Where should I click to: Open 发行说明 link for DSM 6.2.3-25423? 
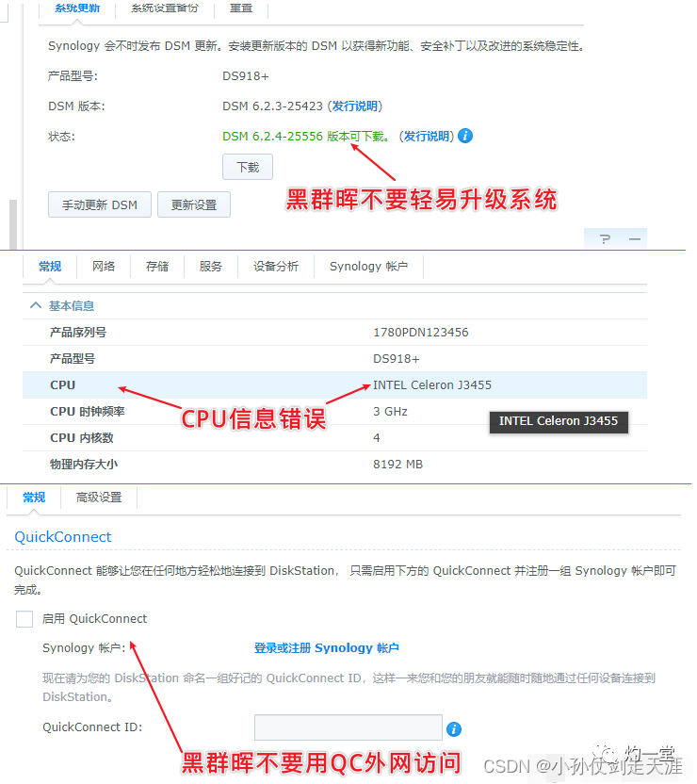pyautogui.click(x=355, y=106)
